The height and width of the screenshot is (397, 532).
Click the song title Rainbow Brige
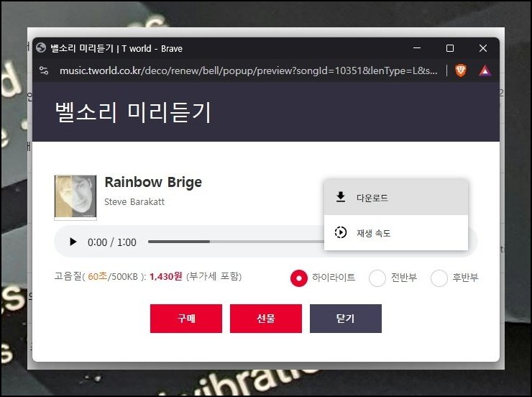click(x=153, y=182)
